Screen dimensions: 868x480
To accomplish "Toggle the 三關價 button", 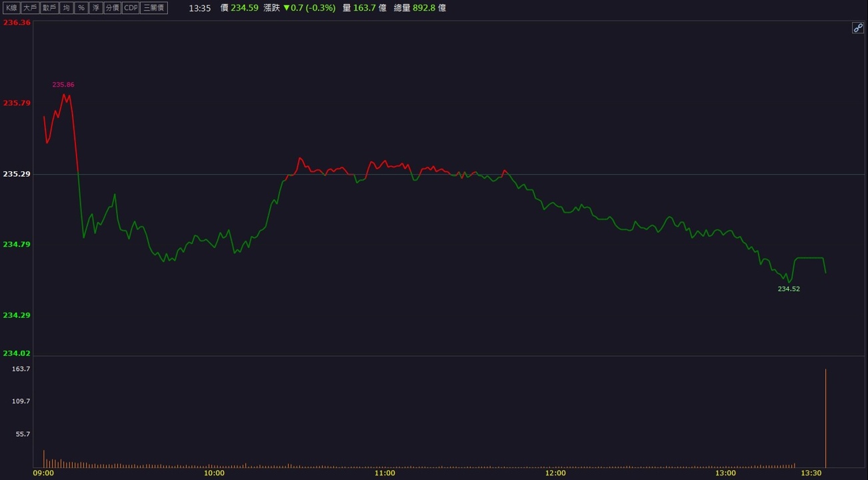I will coord(154,8).
